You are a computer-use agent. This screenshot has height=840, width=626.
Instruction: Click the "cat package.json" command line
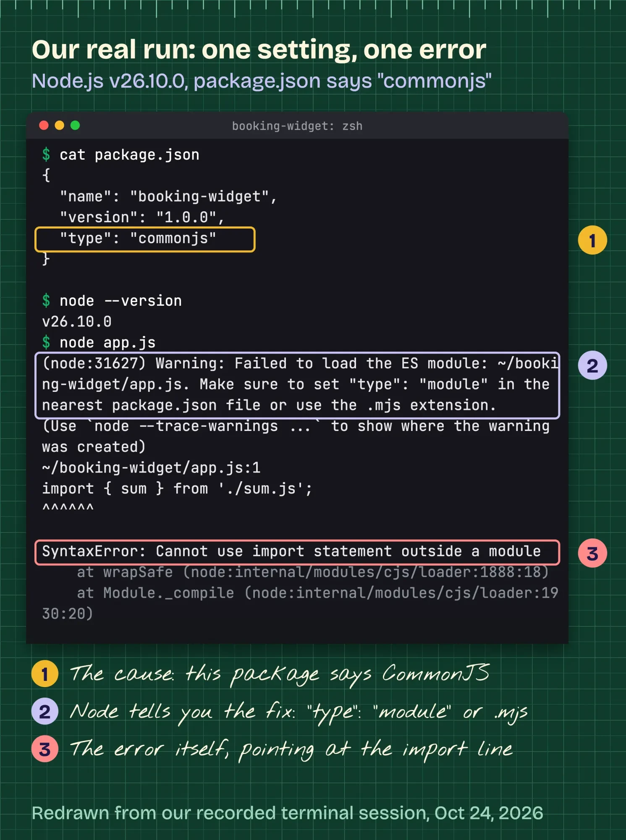tap(121, 155)
